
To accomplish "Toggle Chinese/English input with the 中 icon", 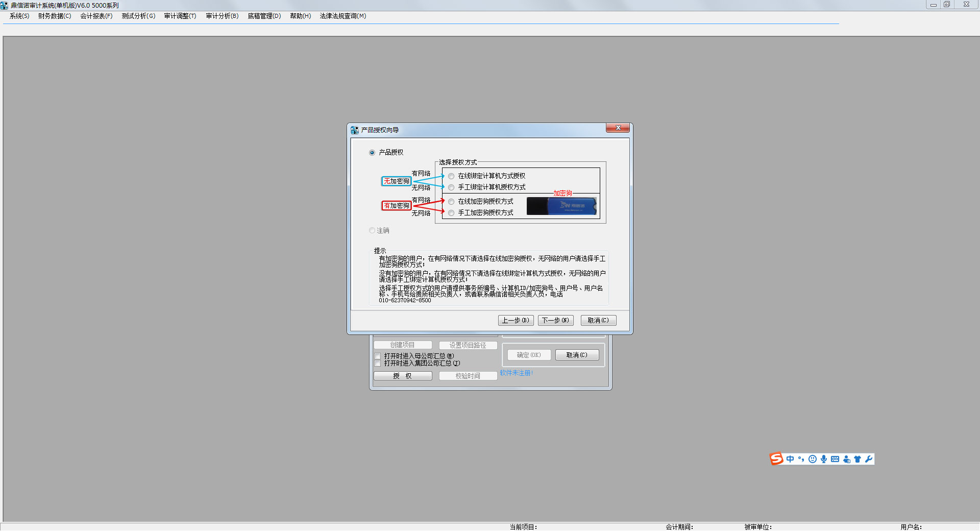I will (789, 459).
